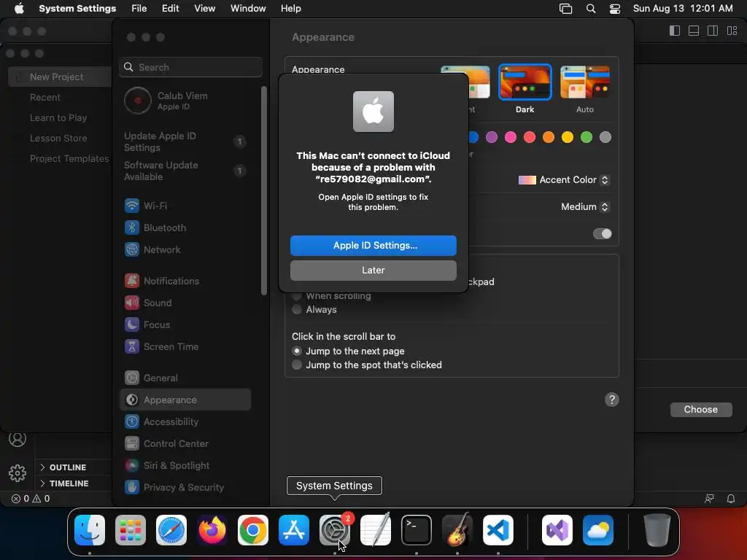The height and width of the screenshot is (560, 747).
Task: Open Spotlight search in menu bar
Action: point(591,9)
